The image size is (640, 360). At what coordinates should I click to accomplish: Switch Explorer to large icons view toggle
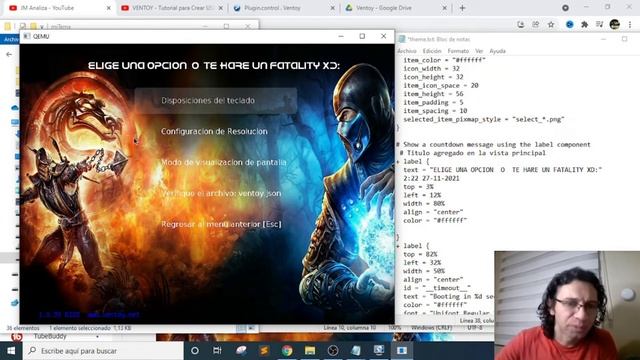click(251, 328)
